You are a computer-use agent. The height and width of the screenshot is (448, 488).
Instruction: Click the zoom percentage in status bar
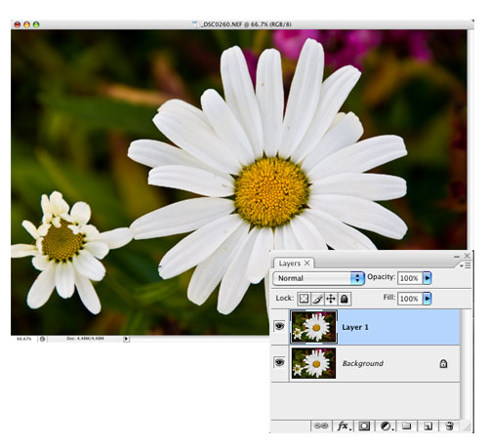click(24, 339)
